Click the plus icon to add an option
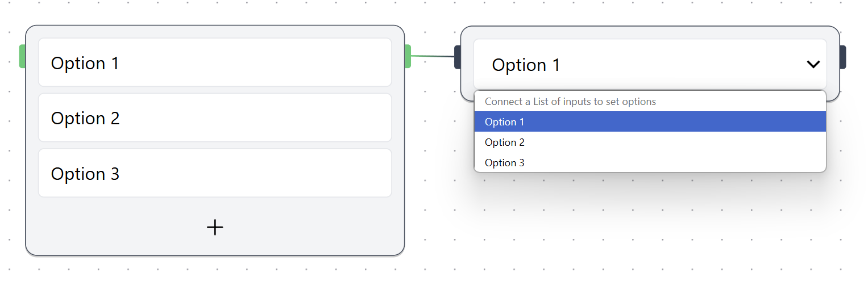The height and width of the screenshot is (286, 868). click(215, 228)
